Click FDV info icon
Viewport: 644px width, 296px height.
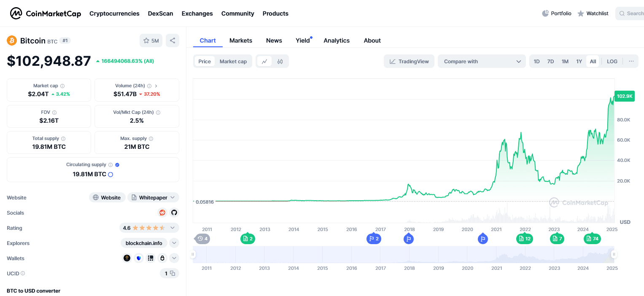pyautogui.click(x=54, y=113)
